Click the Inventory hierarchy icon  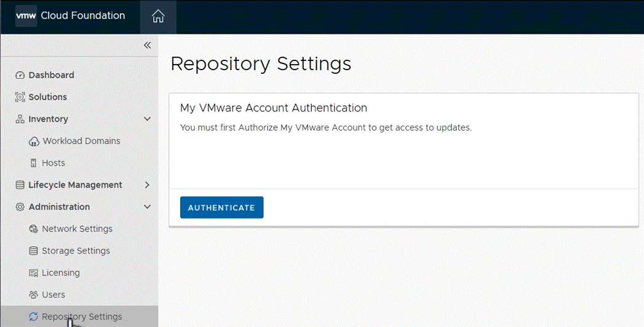pyautogui.click(x=20, y=119)
